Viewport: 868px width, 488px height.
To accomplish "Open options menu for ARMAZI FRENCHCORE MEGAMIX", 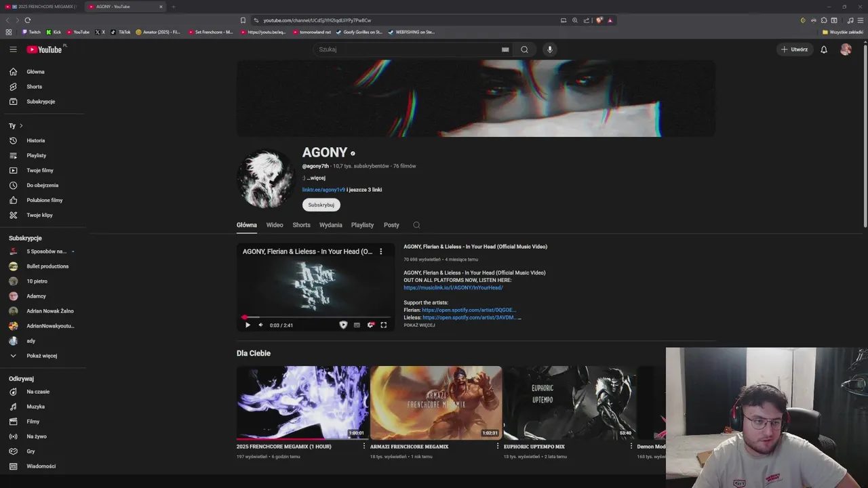I will coord(498,447).
